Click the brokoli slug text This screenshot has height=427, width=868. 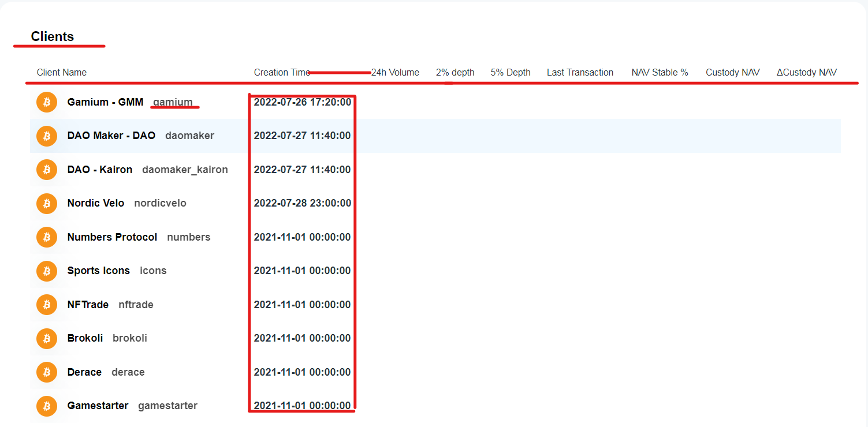point(130,338)
